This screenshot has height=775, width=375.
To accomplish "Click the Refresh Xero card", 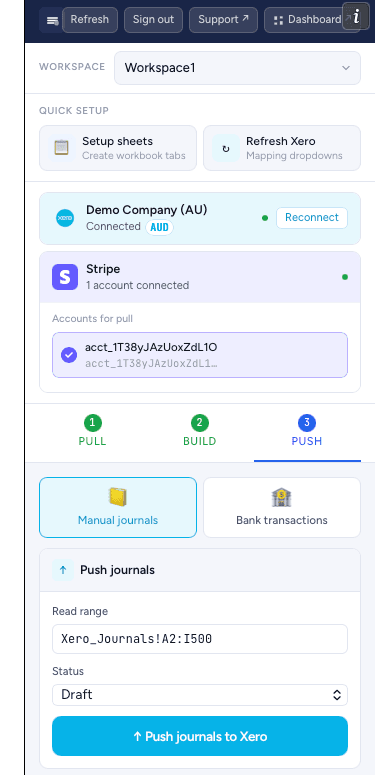I will coord(282,148).
